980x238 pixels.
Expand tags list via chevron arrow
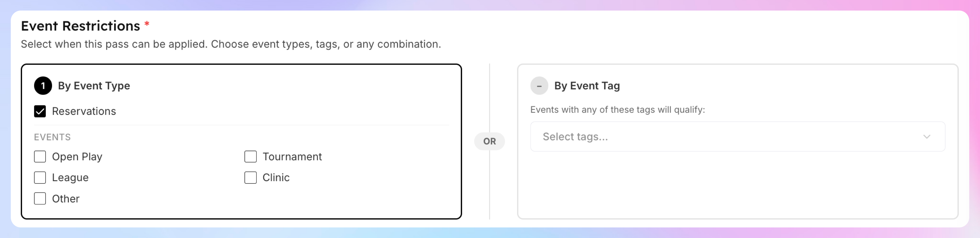(926, 137)
